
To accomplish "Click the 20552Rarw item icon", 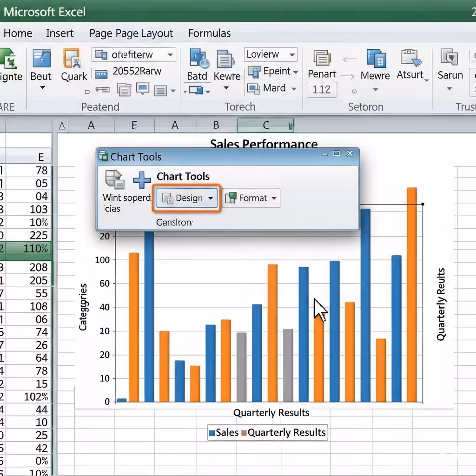I will click(x=101, y=73).
